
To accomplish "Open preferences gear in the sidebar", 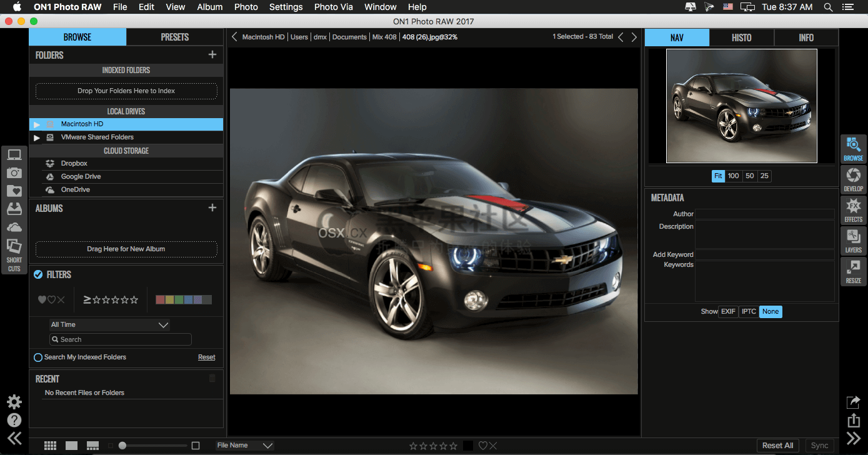I will [x=14, y=401].
